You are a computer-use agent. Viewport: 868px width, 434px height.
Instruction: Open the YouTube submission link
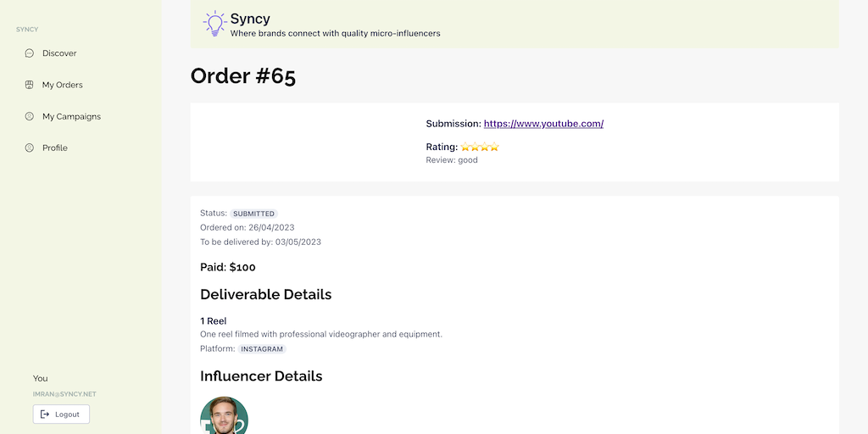click(543, 124)
